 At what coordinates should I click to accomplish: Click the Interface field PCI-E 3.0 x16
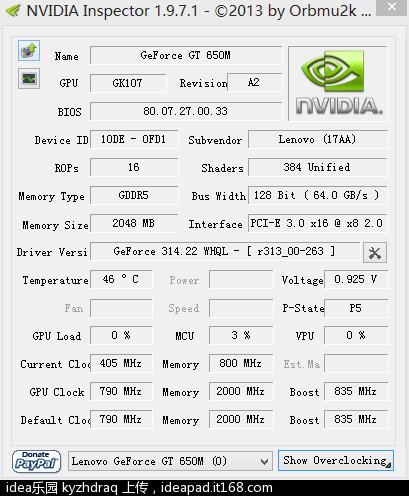click(318, 223)
